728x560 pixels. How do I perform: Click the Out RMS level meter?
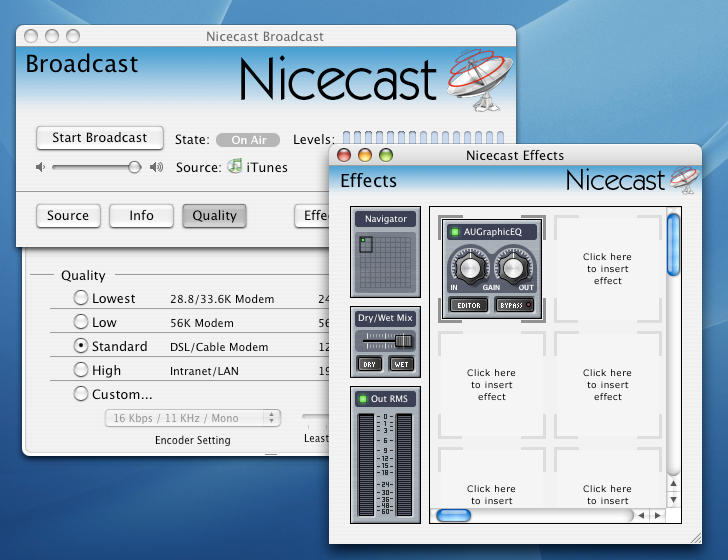coord(385,464)
